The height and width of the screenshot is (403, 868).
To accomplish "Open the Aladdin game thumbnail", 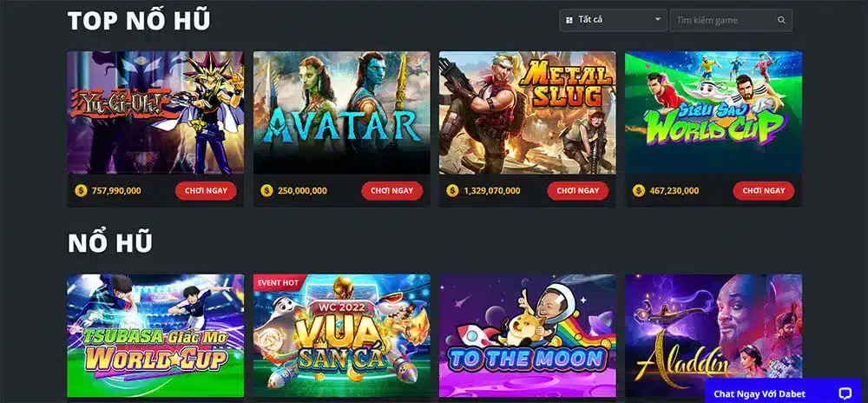I will pyautogui.click(x=713, y=336).
